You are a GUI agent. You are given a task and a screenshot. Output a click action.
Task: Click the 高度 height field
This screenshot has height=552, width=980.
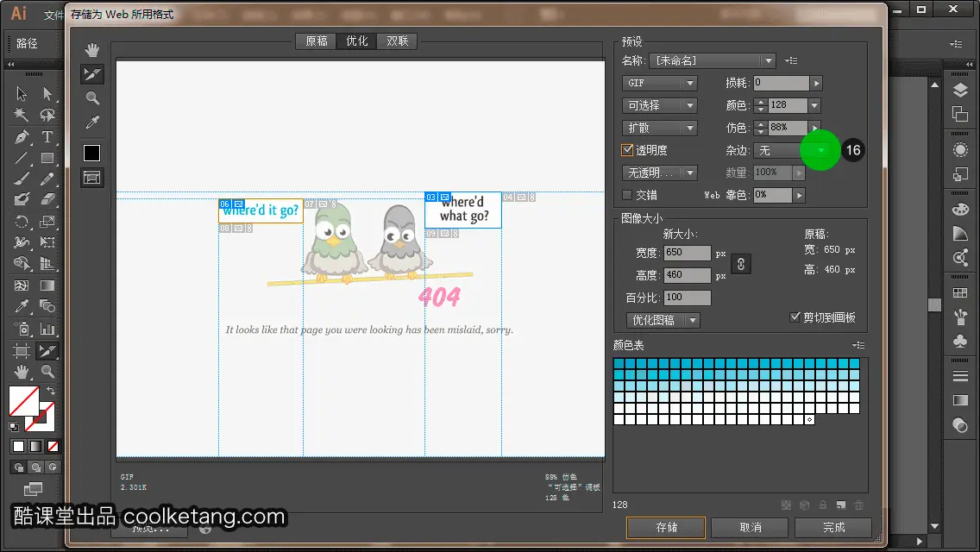click(688, 275)
